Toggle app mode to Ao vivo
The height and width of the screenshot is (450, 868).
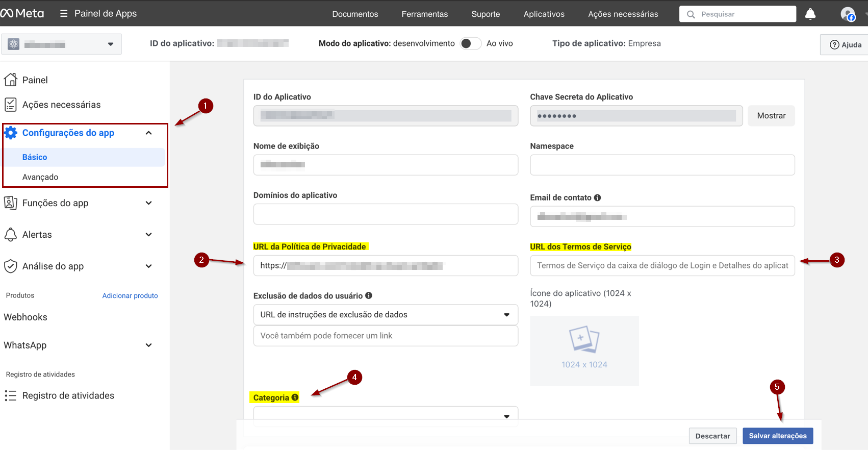[470, 44]
